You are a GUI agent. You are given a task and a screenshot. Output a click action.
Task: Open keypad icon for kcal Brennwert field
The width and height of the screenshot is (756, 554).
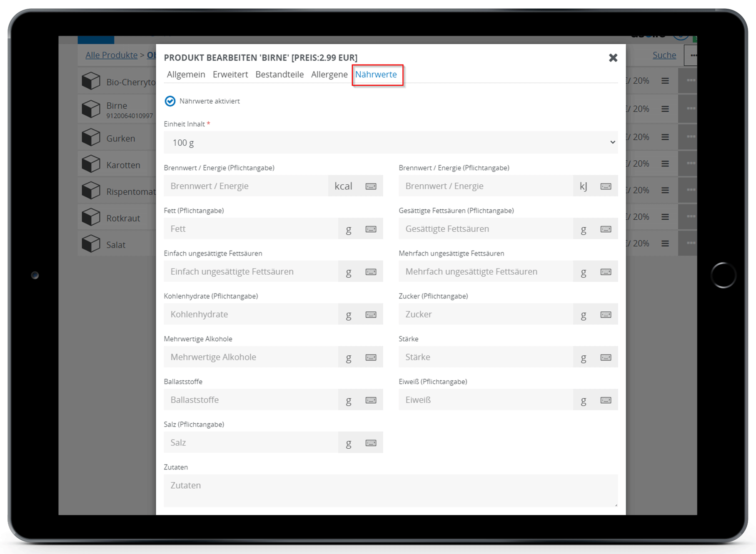(371, 186)
